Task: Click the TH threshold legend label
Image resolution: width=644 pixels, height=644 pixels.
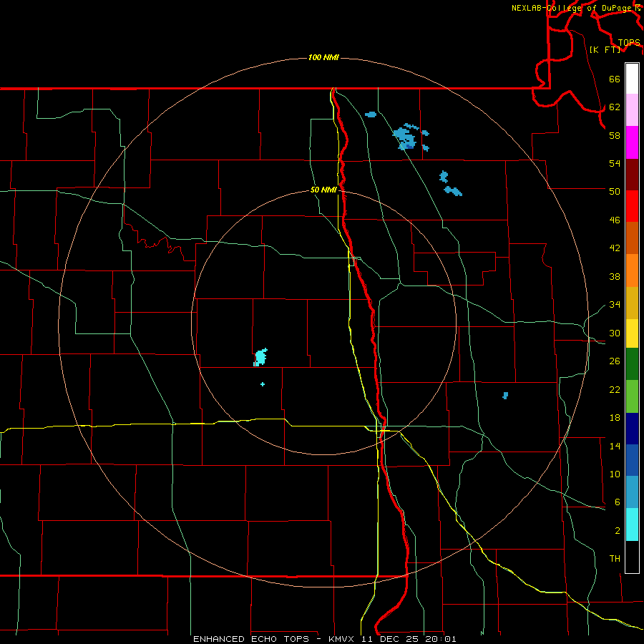Action: [615, 559]
